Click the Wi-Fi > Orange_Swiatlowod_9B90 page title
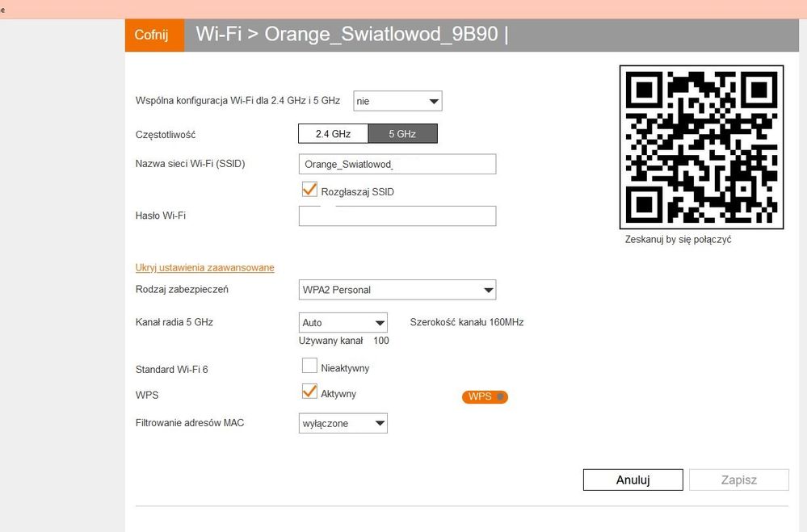Viewport: 807px width, 532px height. 351,36
